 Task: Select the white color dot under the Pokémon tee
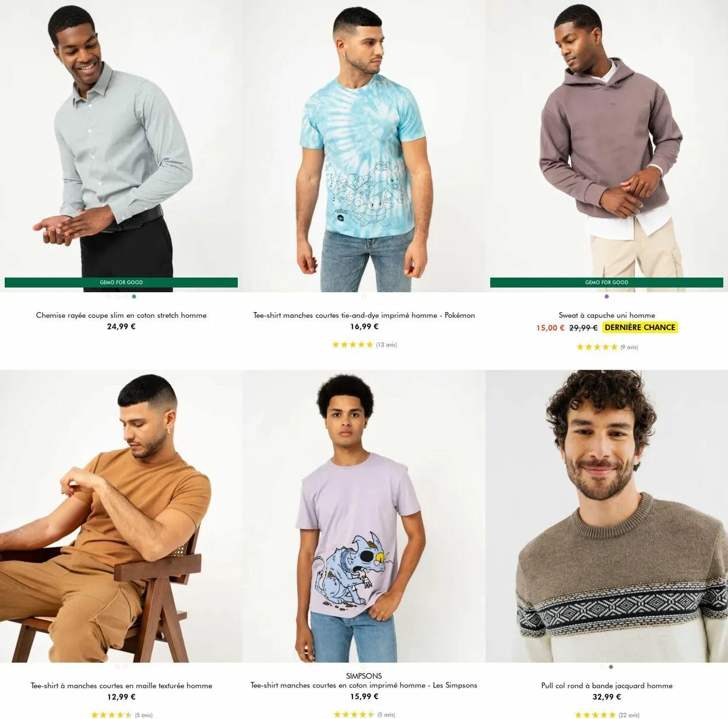pyautogui.click(x=364, y=296)
